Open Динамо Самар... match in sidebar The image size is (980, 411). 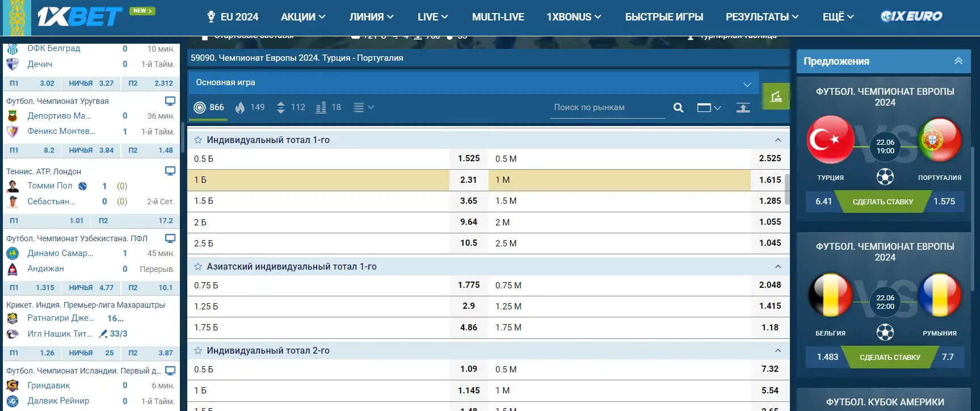(60, 253)
